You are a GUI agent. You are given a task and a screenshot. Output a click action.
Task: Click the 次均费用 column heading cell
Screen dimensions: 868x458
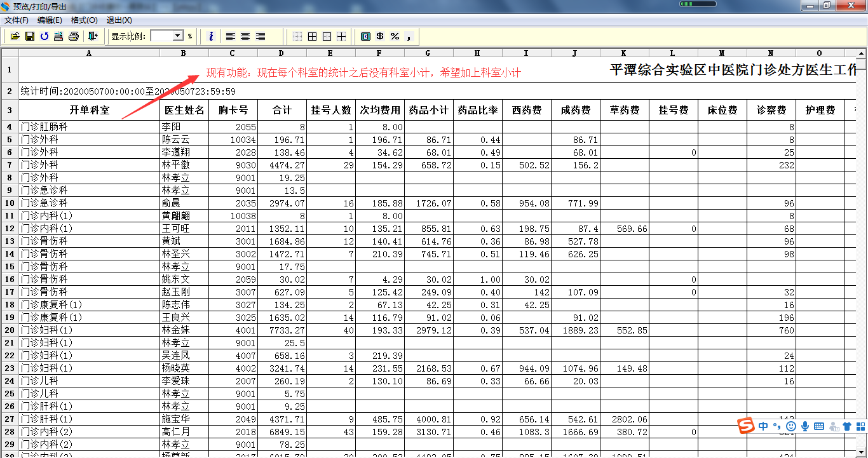[380, 111]
